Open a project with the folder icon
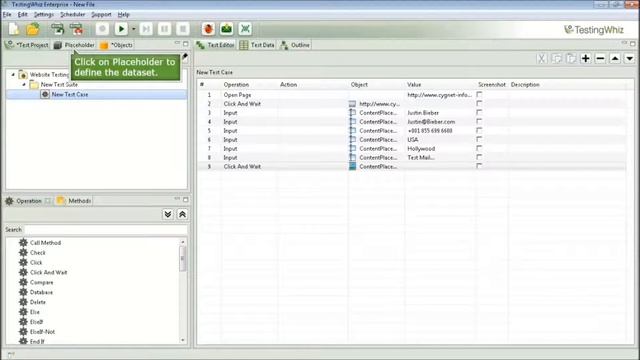Screen dimensions: 640x360 click(x=33, y=29)
